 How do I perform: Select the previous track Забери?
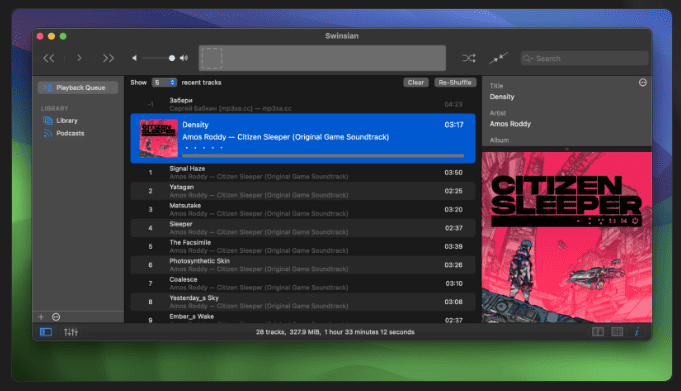(x=303, y=104)
